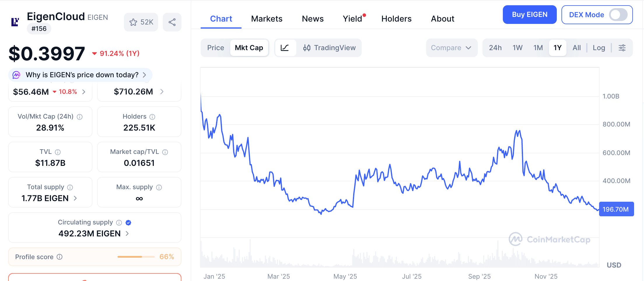Switch chart to Mkt Cap
The image size is (644, 281).
(x=249, y=48)
